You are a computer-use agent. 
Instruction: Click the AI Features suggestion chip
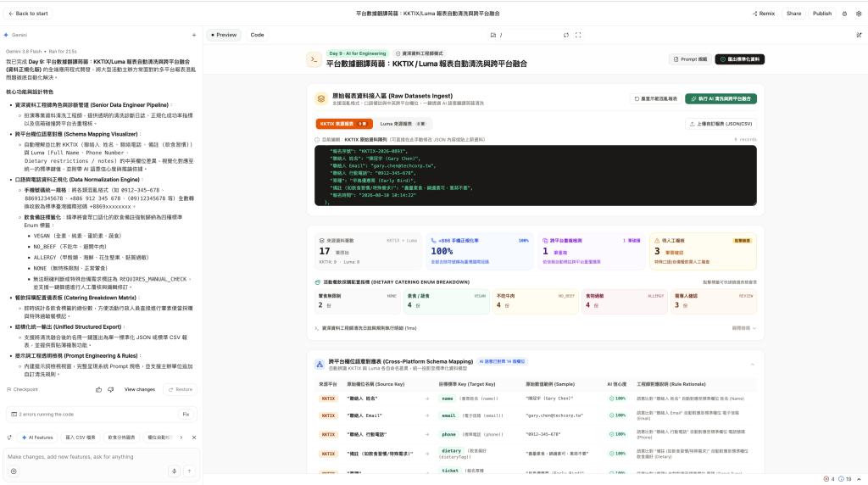click(x=37, y=438)
